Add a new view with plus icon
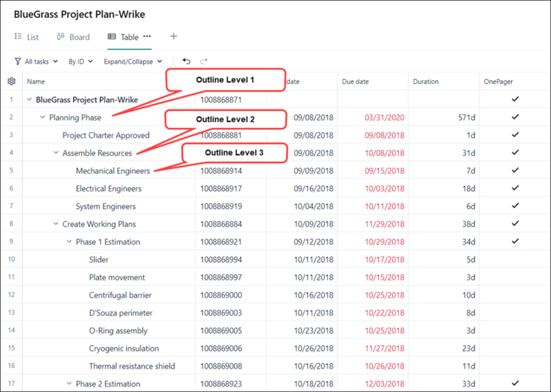 click(174, 37)
